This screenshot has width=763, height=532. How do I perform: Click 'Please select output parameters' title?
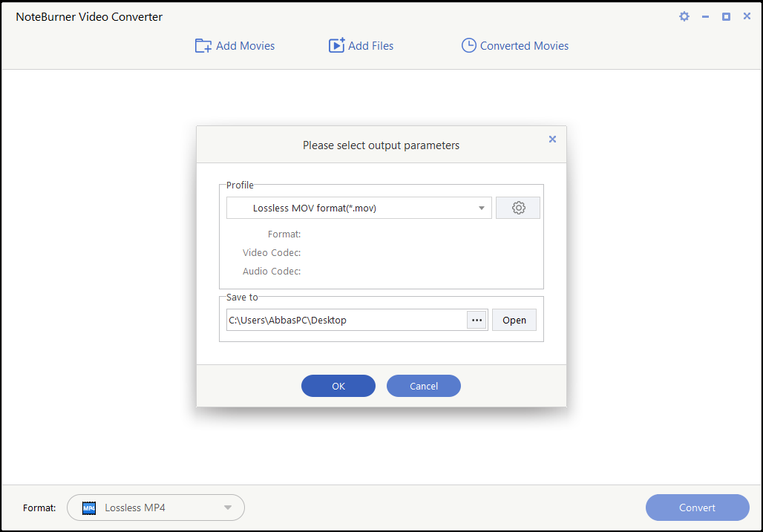[381, 145]
